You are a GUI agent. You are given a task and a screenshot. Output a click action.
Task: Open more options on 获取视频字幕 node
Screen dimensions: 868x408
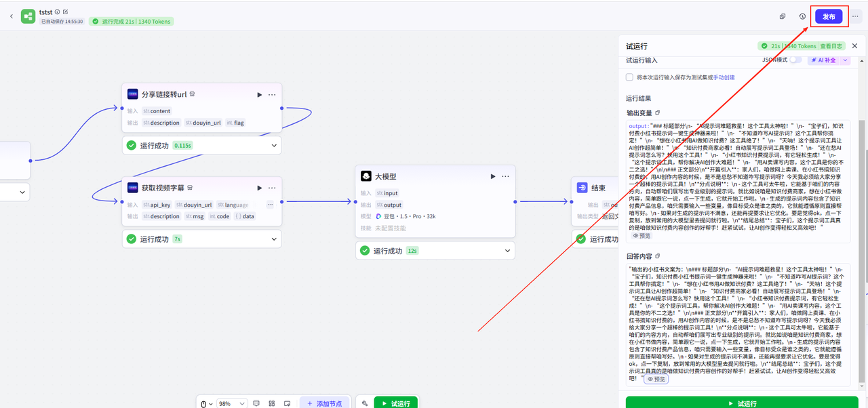(272, 188)
